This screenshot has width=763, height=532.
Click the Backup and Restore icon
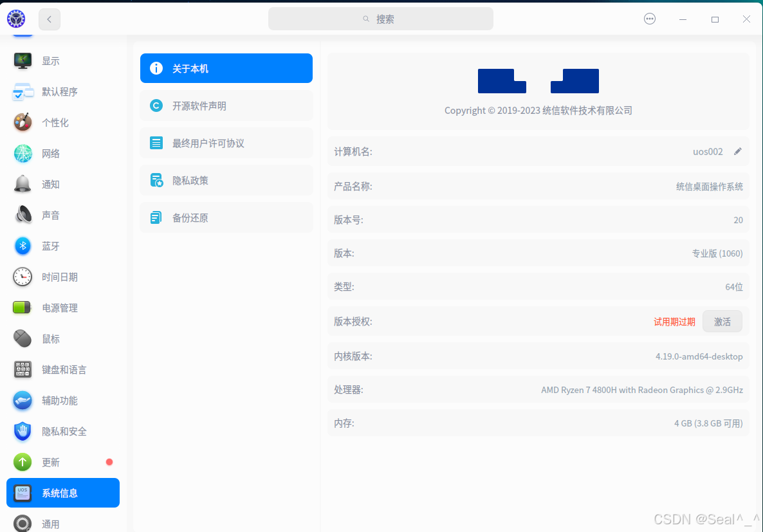[x=156, y=217]
